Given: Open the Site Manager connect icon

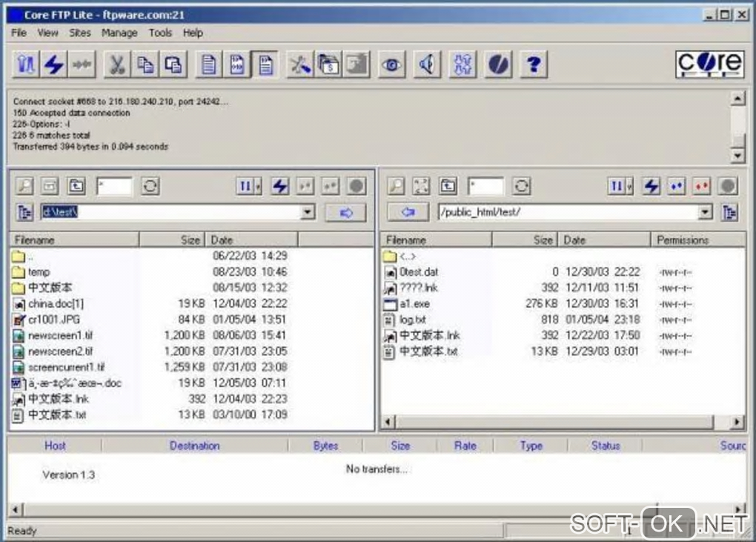Looking at the screenshot, I should pyautogui.click(x=25, y=64).
